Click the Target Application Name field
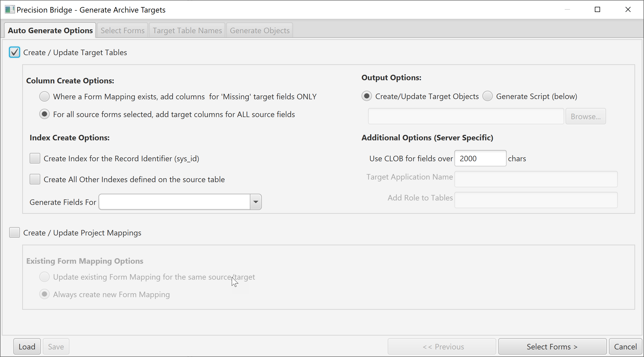The height and width of the screenshot is (357, 644). (x=536, y=179)
